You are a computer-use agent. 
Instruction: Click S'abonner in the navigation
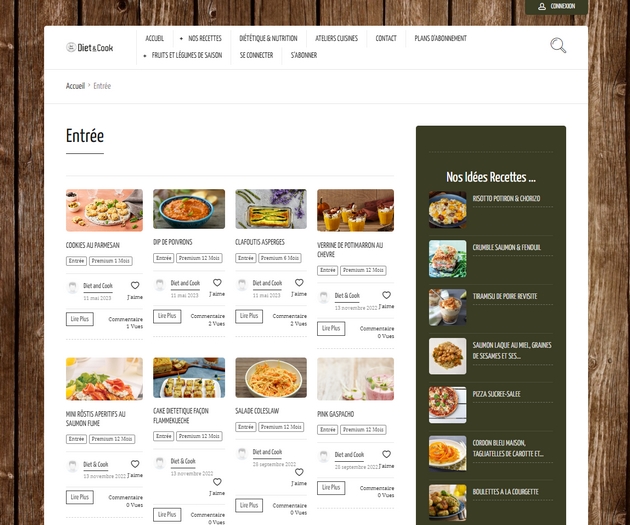304,55
